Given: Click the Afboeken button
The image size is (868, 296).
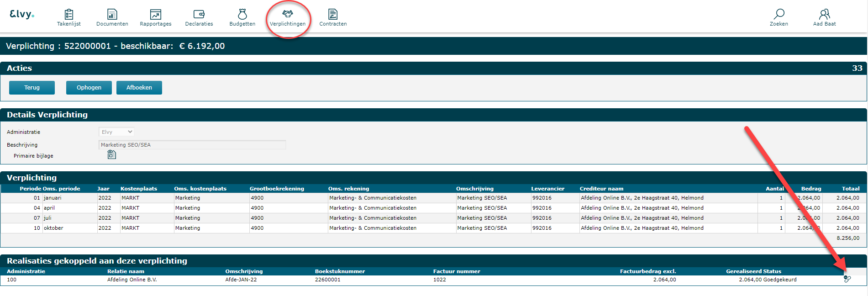Looking at the screenshot, I should (139, 88).
